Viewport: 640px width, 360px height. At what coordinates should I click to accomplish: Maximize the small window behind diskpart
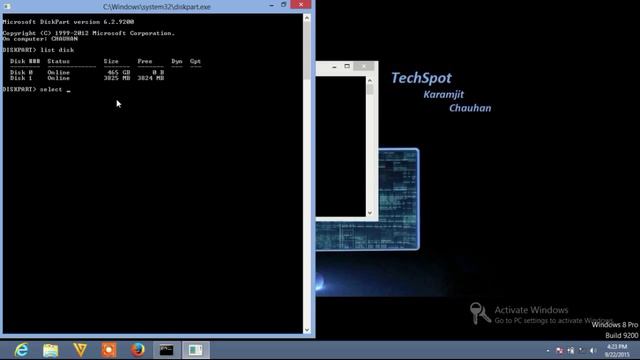click(x=347, y=66)
